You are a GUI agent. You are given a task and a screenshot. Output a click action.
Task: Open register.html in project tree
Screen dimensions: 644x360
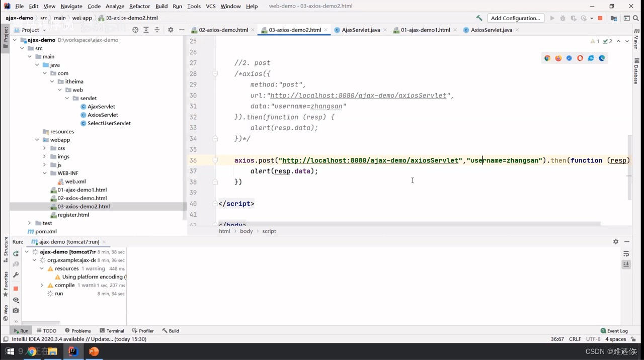[x=73, y=215]
